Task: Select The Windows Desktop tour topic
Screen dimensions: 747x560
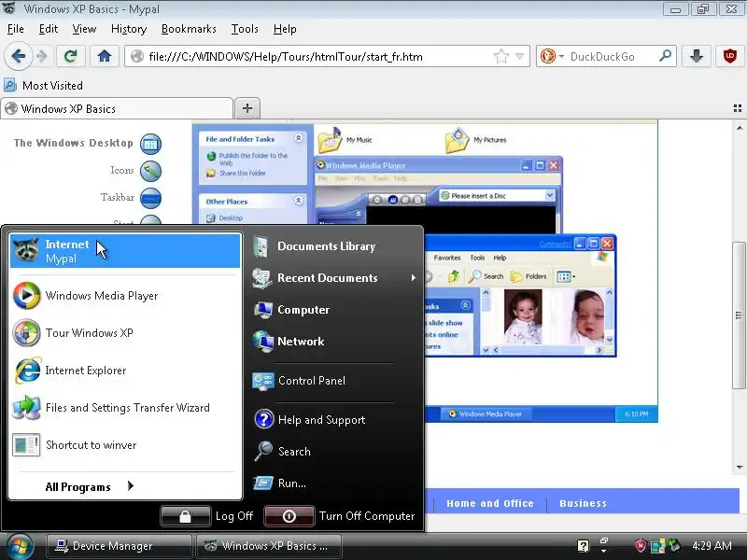Action: coord(88,144)
